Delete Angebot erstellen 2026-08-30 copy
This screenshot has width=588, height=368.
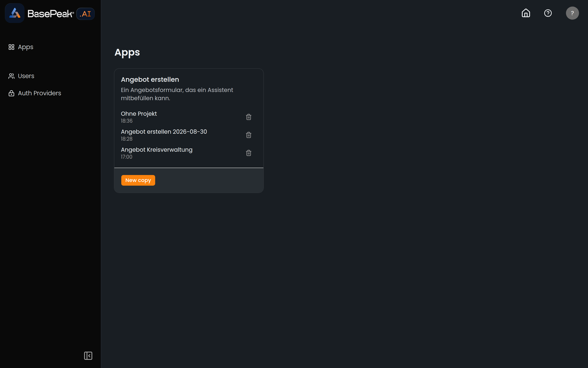click(x=248, y=135)
